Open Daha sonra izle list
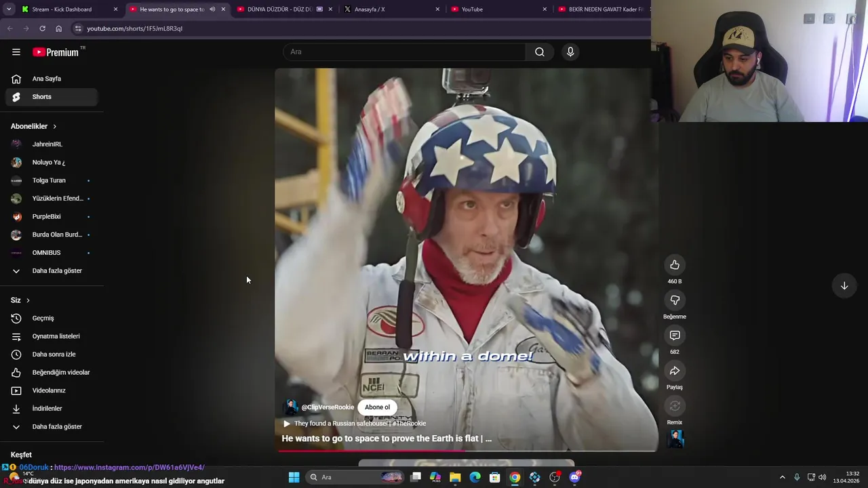868x488 pixels. [x=52, y=354]
